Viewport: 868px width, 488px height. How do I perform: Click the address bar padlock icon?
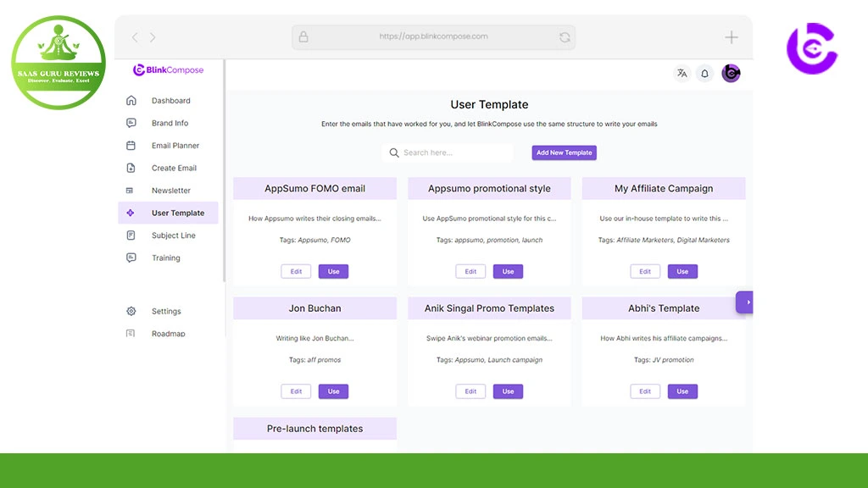pos(303,36)
